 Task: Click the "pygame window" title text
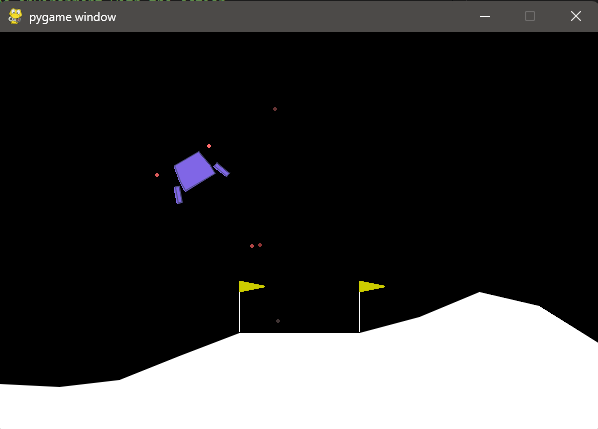pyautogui.click(x=72, y=17)
